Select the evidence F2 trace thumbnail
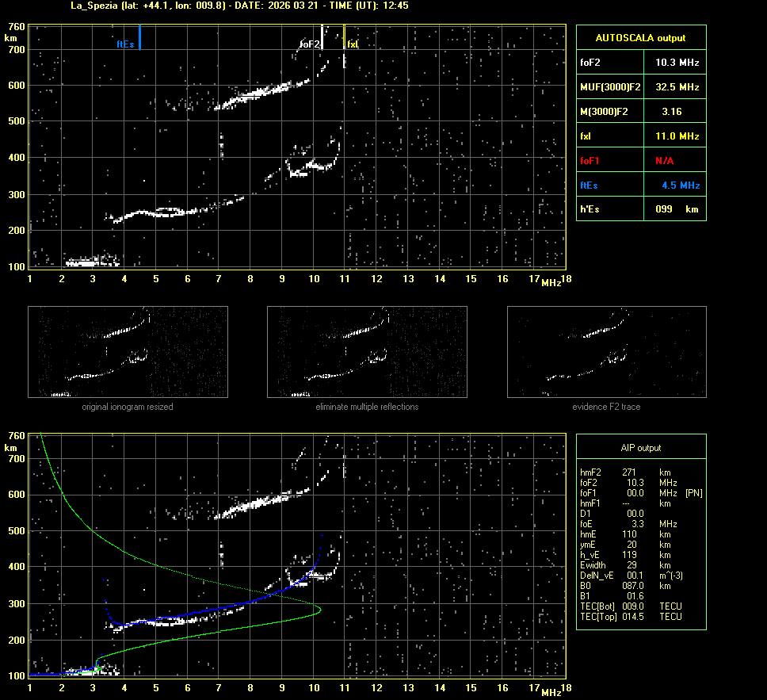The image size is (767, 700). 606,352
